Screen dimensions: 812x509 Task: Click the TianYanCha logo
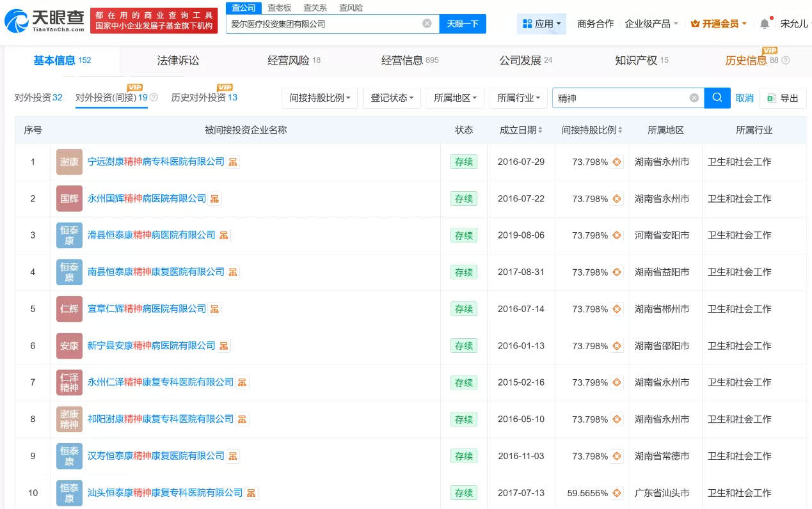pos(44,21)
